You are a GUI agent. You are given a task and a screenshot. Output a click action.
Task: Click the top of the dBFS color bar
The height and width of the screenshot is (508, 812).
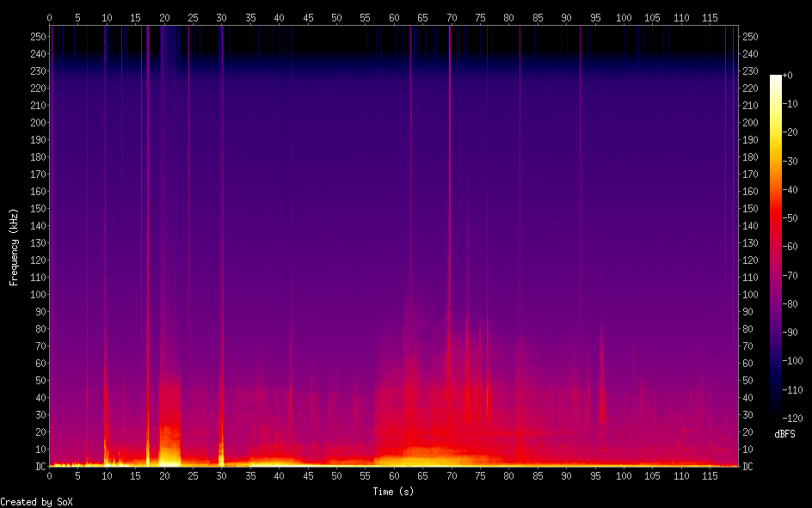pos(776,77)
